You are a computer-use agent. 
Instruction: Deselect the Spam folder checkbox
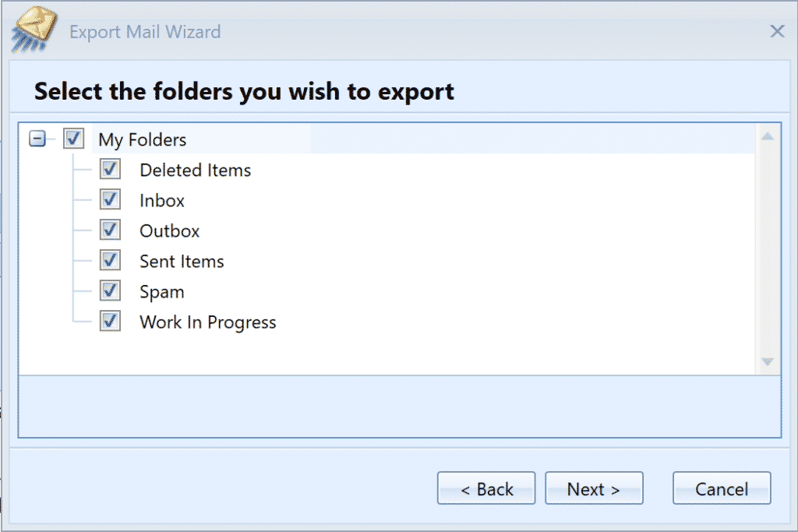pos(110,291)
